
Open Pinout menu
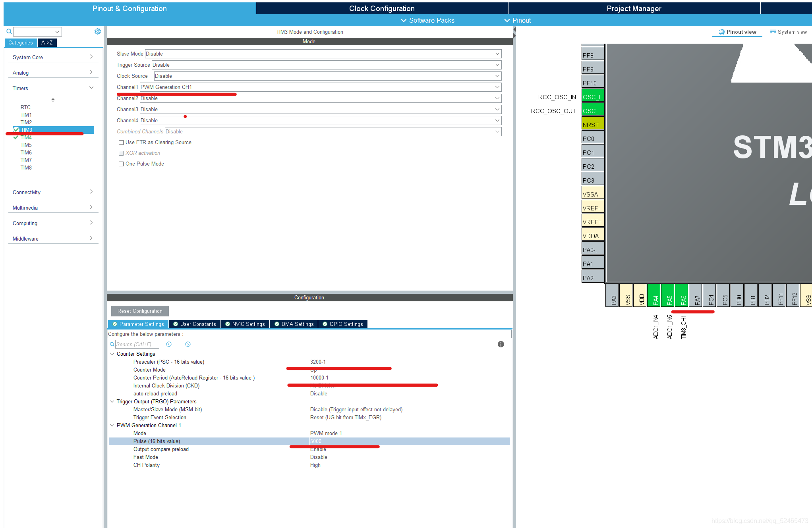[517, 20]
